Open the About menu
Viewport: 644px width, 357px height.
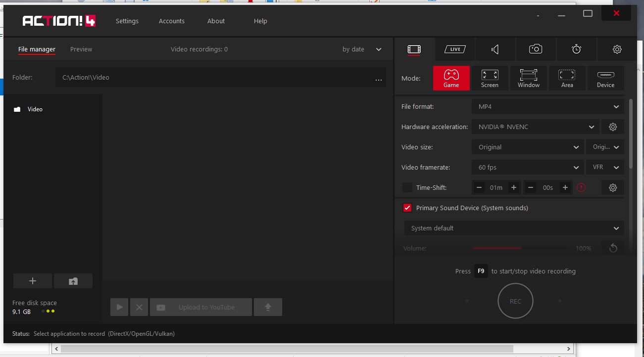click(x=216, y=21)
